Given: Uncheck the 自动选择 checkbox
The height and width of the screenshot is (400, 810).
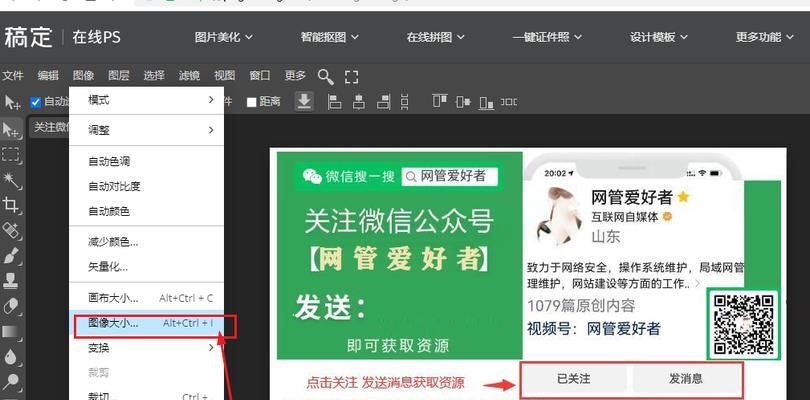Looking at the screenshot, I should click(35, 102).
